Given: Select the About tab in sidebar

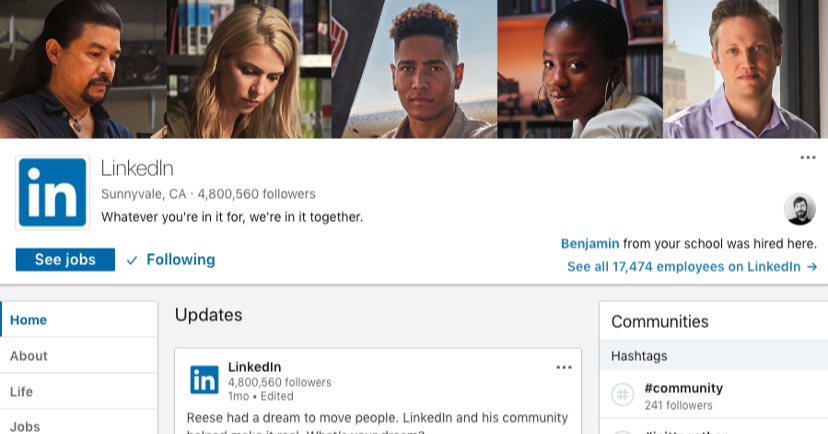Looking at the screenshot, I should coord(79,355).
